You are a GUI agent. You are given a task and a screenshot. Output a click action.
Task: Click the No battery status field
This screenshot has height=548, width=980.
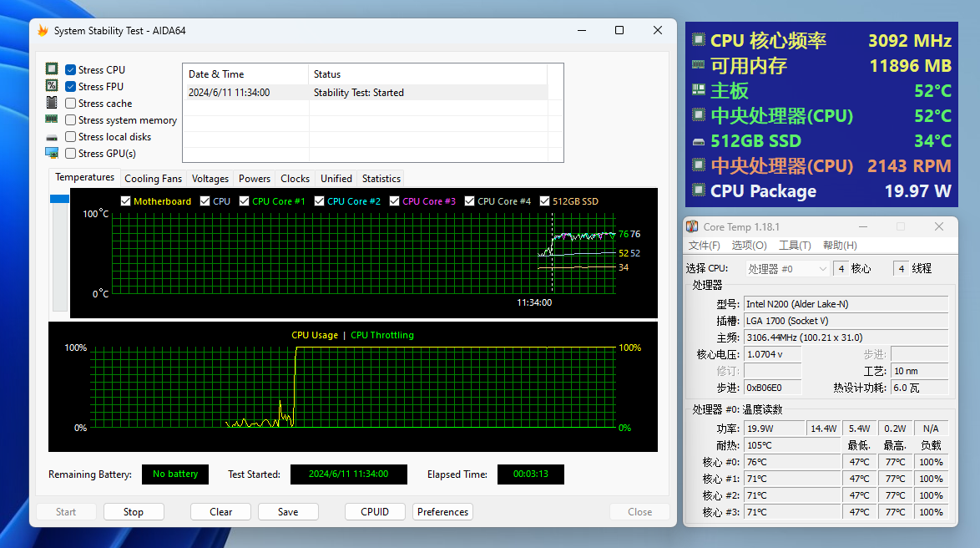coord(175,474)
